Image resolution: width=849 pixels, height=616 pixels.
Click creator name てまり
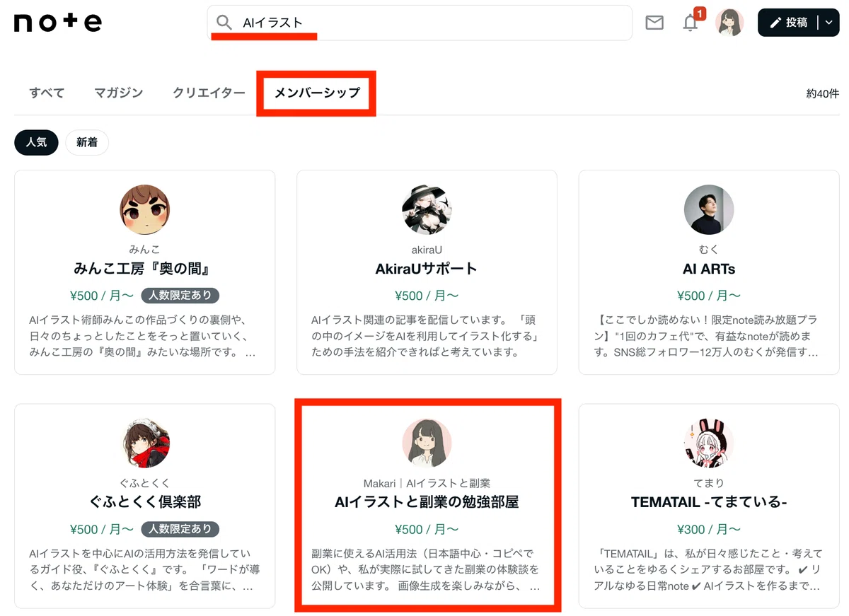point(709,483)
